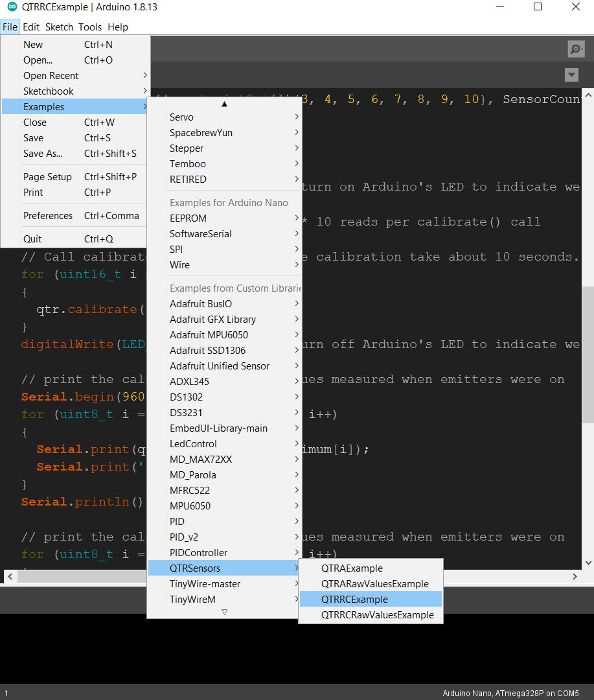The height and width of the screenshot is (700, 594).
Task: Open the Adafruit MPU6050 examples entry
Action: click(x=225, y=335)
